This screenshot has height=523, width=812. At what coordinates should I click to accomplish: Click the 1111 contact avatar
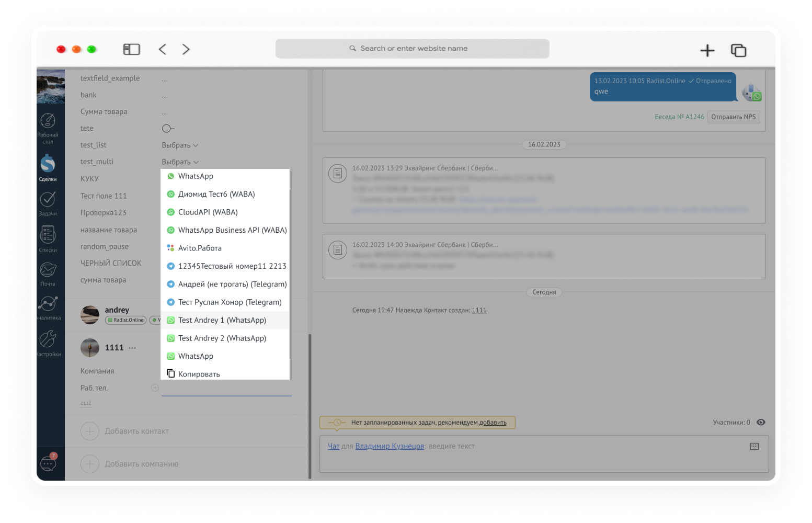coord(90,348)
